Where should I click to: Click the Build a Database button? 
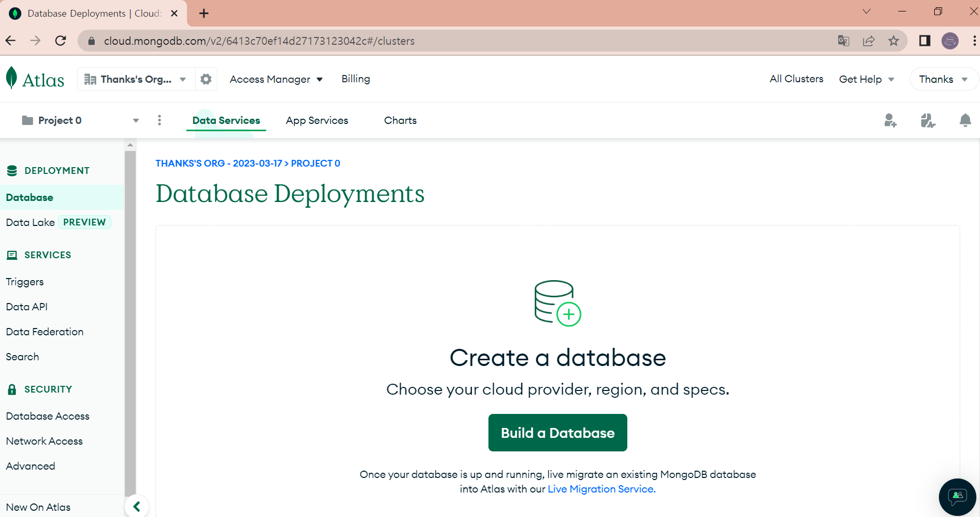[x=558, y=433]
